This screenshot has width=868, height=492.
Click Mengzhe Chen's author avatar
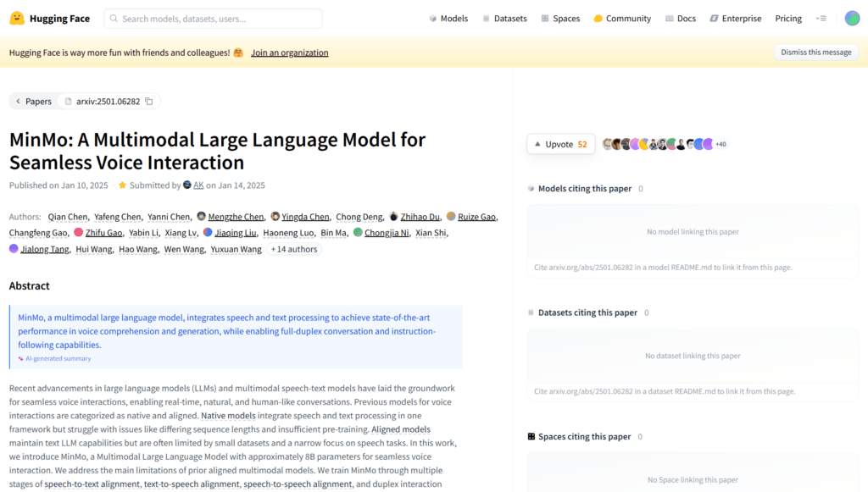[201, 217]
